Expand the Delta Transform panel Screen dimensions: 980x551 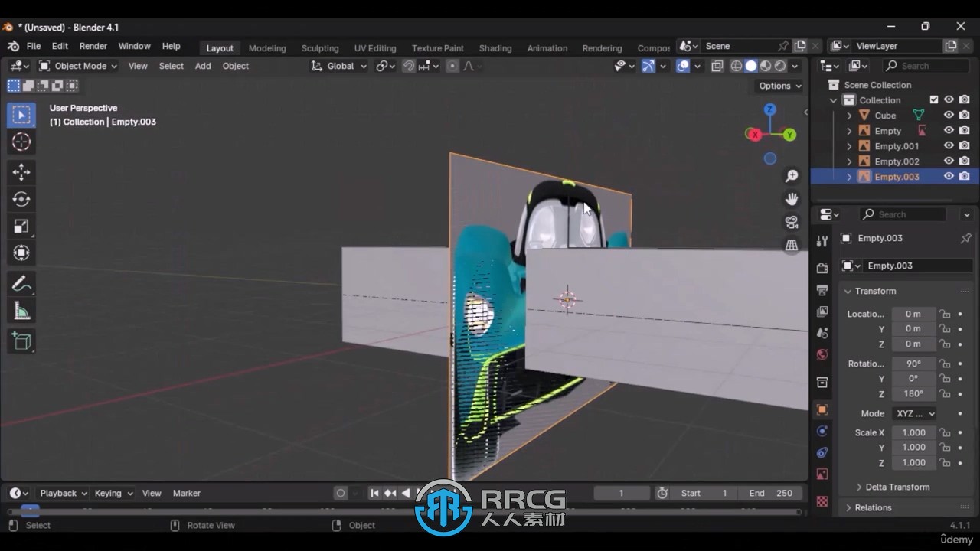(859, 487)
